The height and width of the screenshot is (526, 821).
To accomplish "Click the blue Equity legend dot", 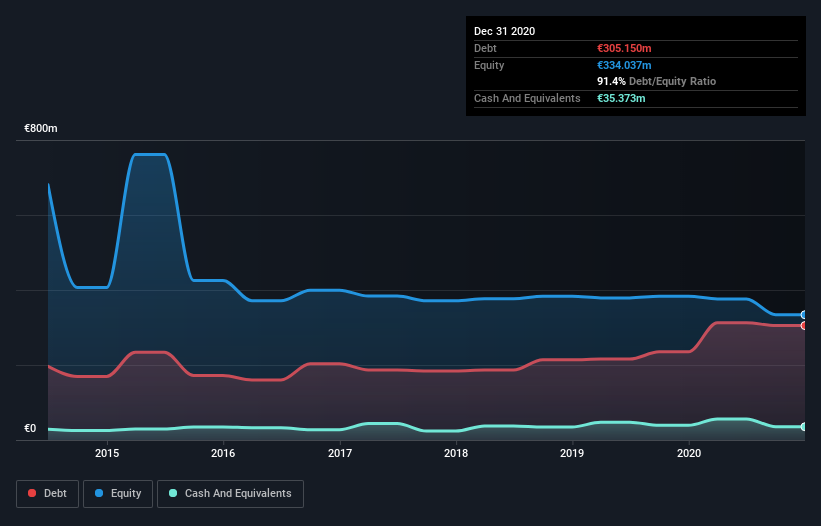I will click(x=99, y=493).
